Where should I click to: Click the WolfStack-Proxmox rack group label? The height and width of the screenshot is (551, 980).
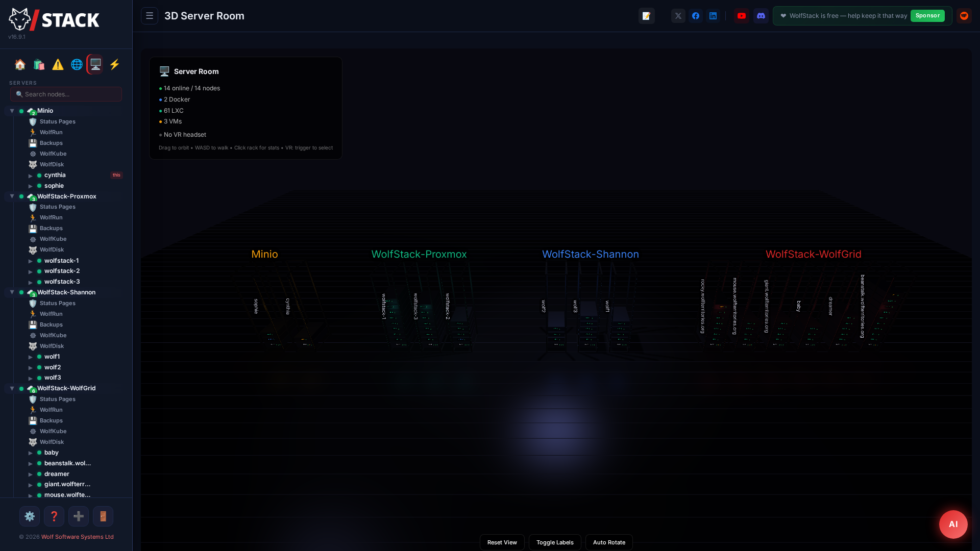(419, 254)
